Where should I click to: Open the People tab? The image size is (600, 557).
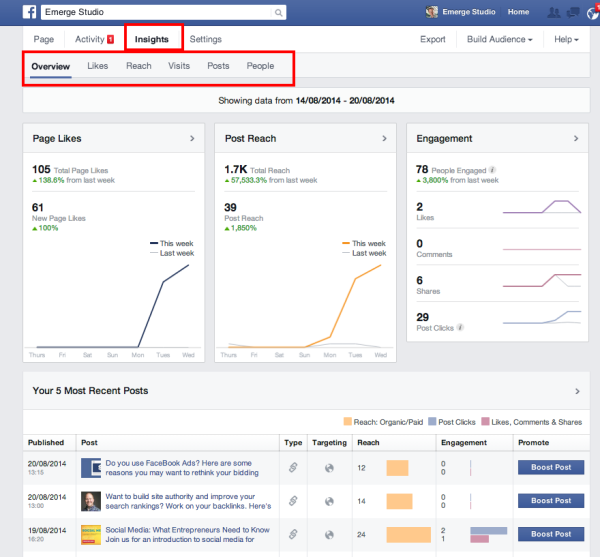(x=260, y=66)
